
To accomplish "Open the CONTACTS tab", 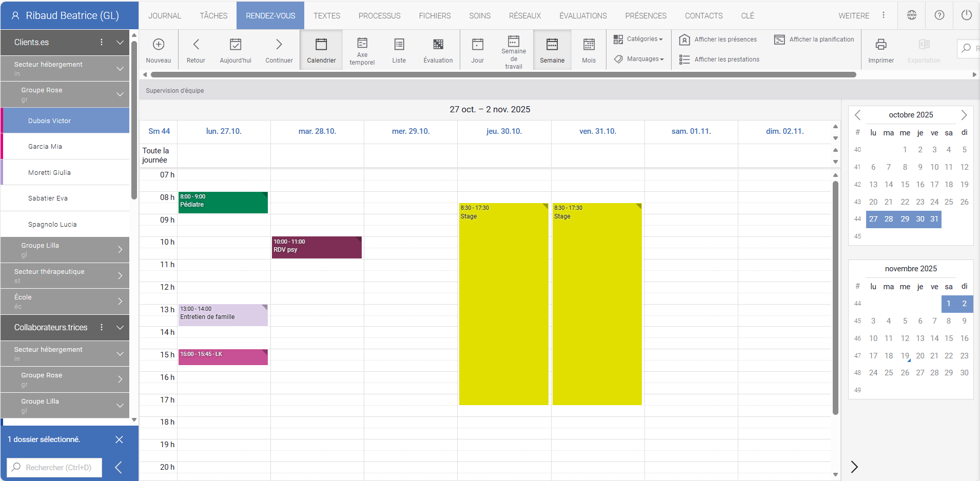I will coord(703,16).
